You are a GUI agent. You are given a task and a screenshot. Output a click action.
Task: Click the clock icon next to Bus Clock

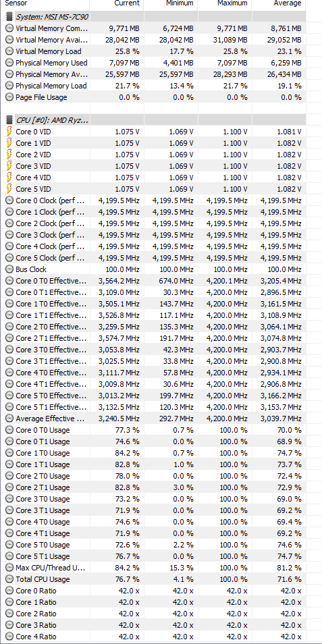(9, 269)
